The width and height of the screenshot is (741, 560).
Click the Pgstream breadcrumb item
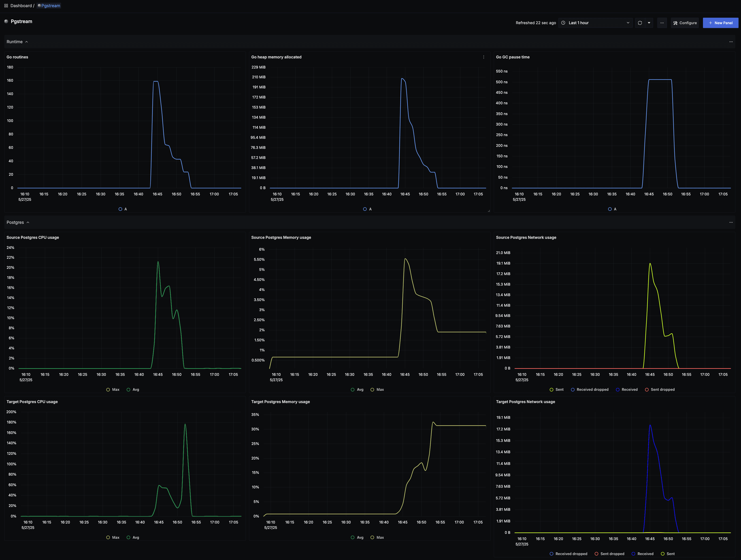pos(51,6)
